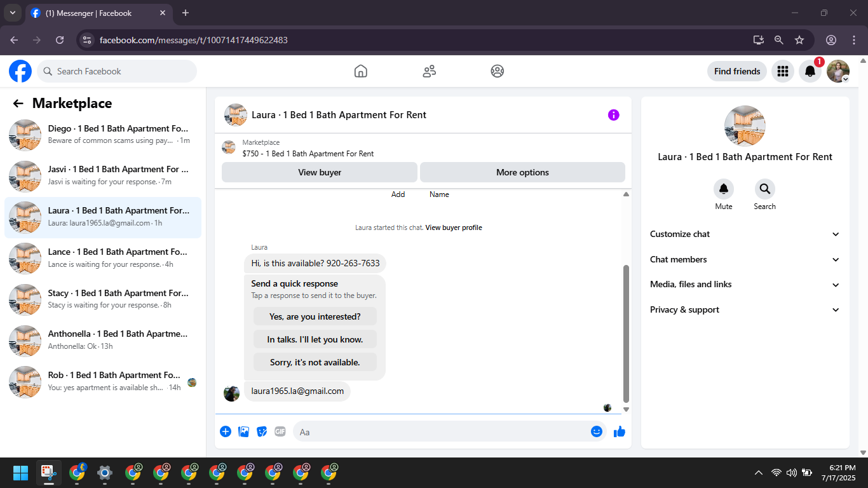Open the emoji picker in message box

pyautogui.click(x=596, y=431)
